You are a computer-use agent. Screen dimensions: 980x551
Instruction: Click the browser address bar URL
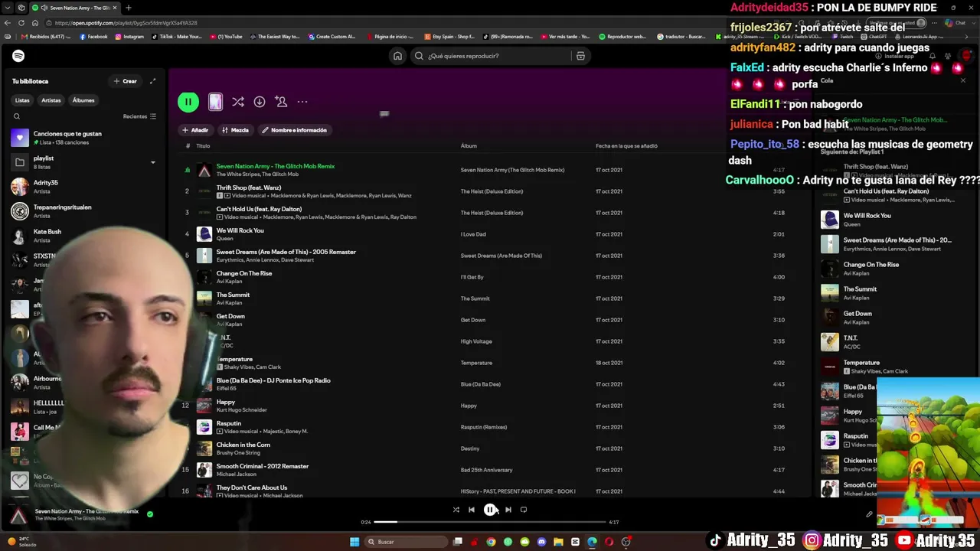(x=126, y=23)
